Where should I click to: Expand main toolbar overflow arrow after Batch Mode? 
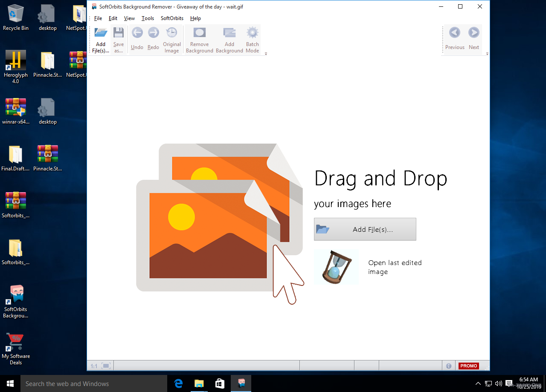click(266, 54)
